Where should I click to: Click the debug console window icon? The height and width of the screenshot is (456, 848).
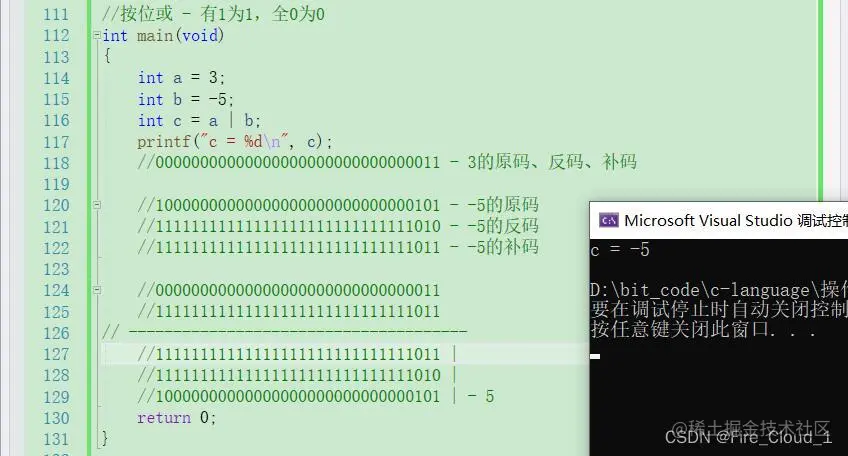608,220
